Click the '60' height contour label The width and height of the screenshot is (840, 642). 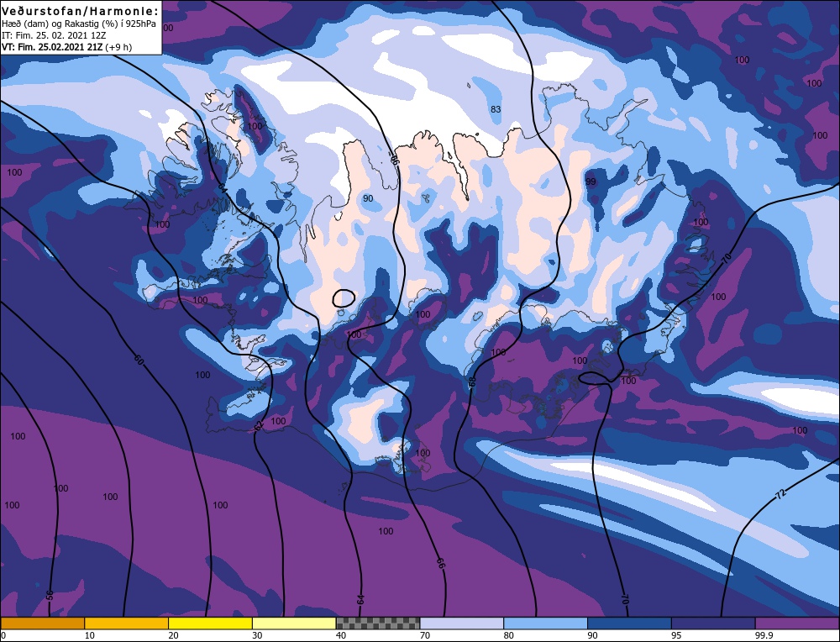[139, 360]
